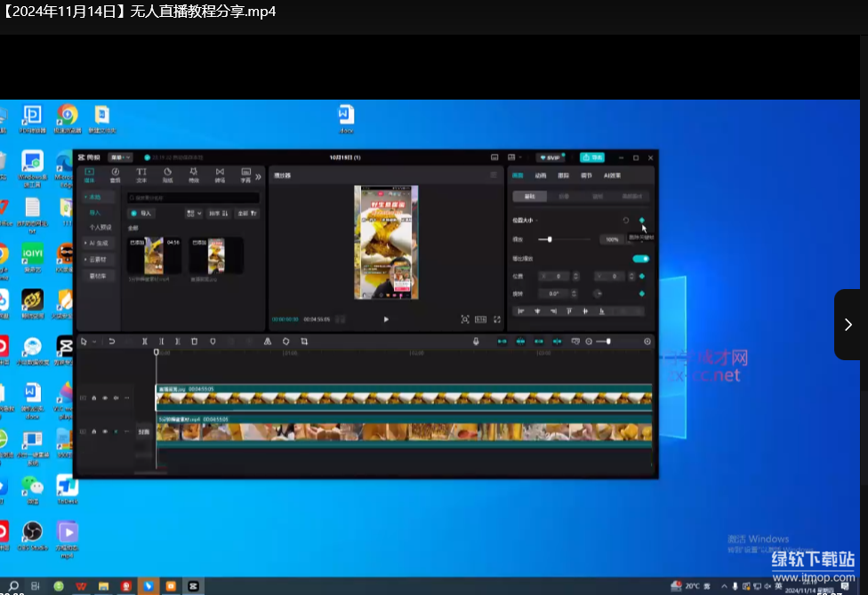Click the reset arrow in the position-size row
The height and width of the screenshot is (595, 868).
[626, 221]
